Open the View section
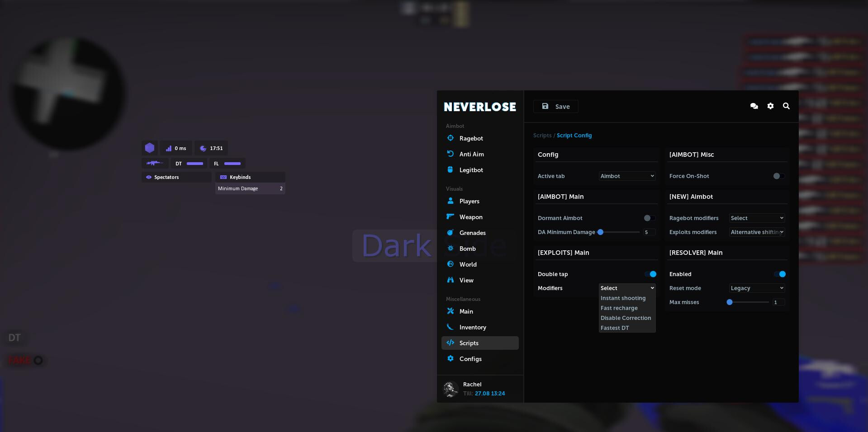This screenshot has width=868, height=432. 480,280
